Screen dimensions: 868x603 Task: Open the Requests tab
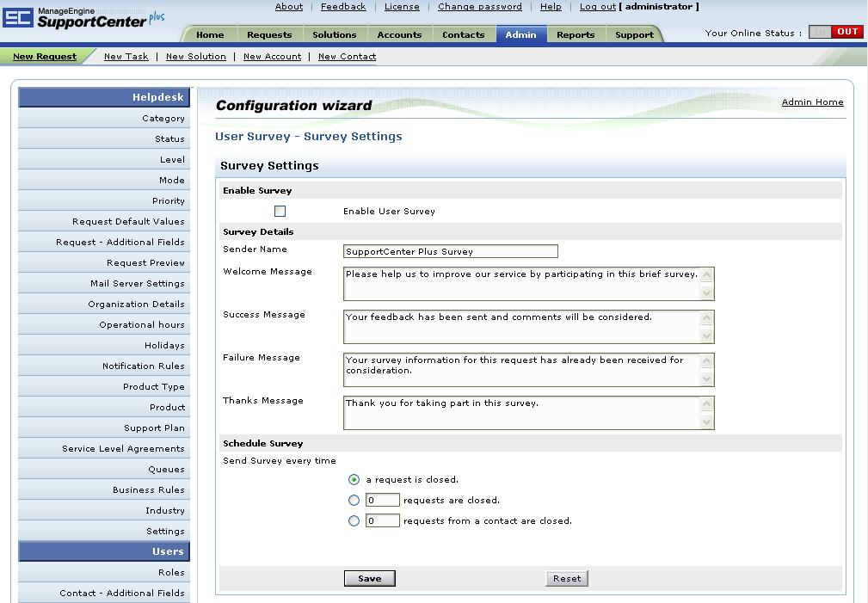tap(268, 35)
